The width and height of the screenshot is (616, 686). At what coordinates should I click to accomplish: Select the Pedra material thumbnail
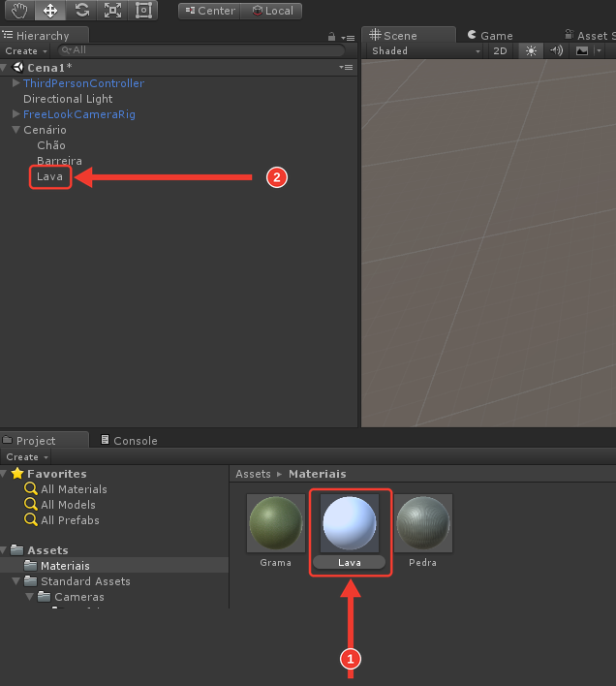(x=423, y=523)
